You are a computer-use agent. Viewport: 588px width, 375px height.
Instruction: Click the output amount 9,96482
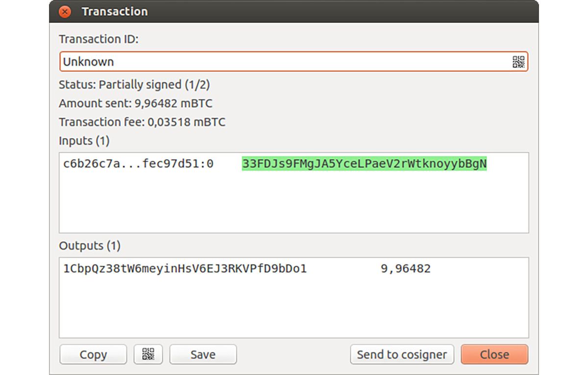(406, 268)
